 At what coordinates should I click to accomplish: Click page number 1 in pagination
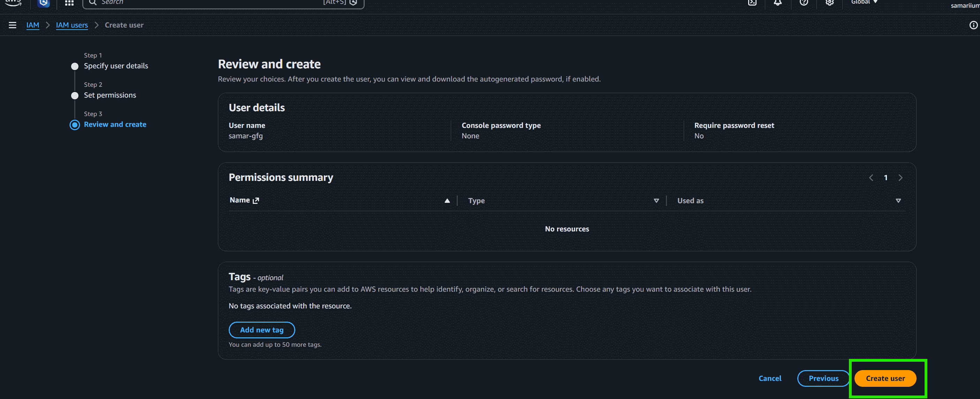pyautogui.click(x=885, y=178)
